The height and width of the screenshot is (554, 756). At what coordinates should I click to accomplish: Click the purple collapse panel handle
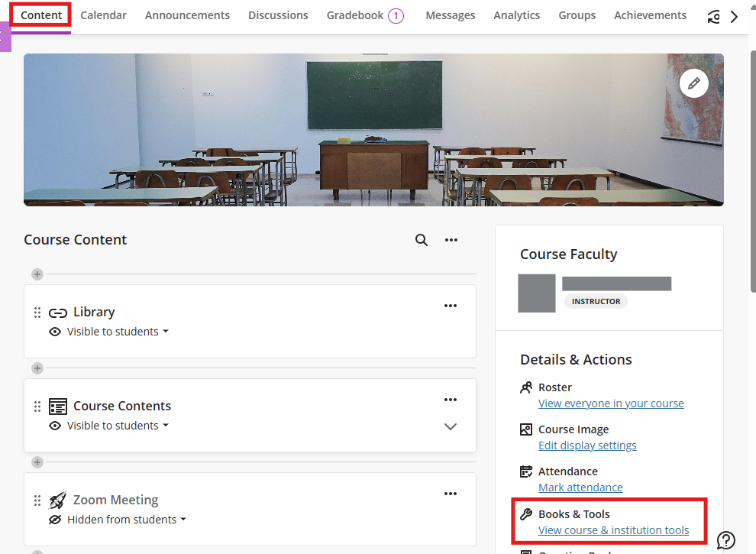click(5, 37)
